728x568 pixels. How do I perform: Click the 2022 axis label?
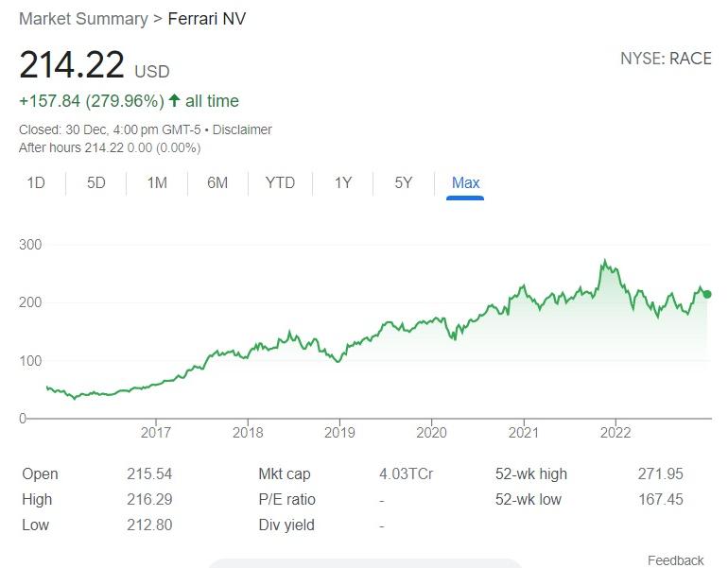(x=615, y=433)
